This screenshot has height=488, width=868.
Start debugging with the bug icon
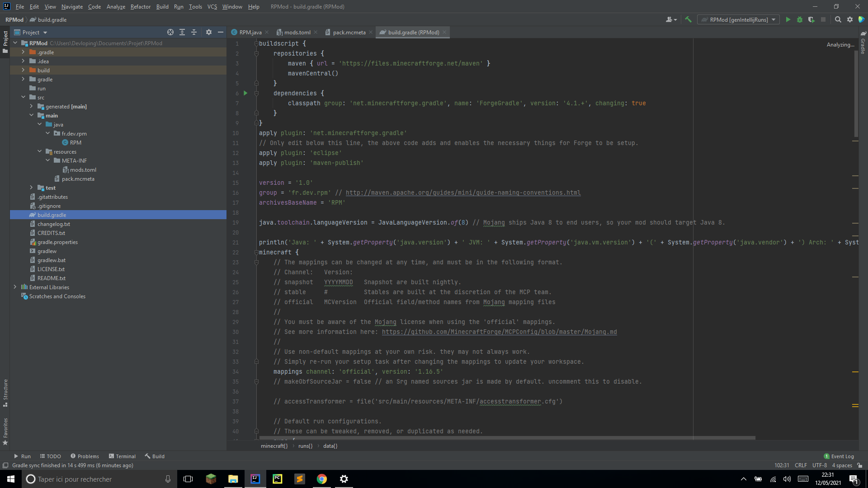799,19
